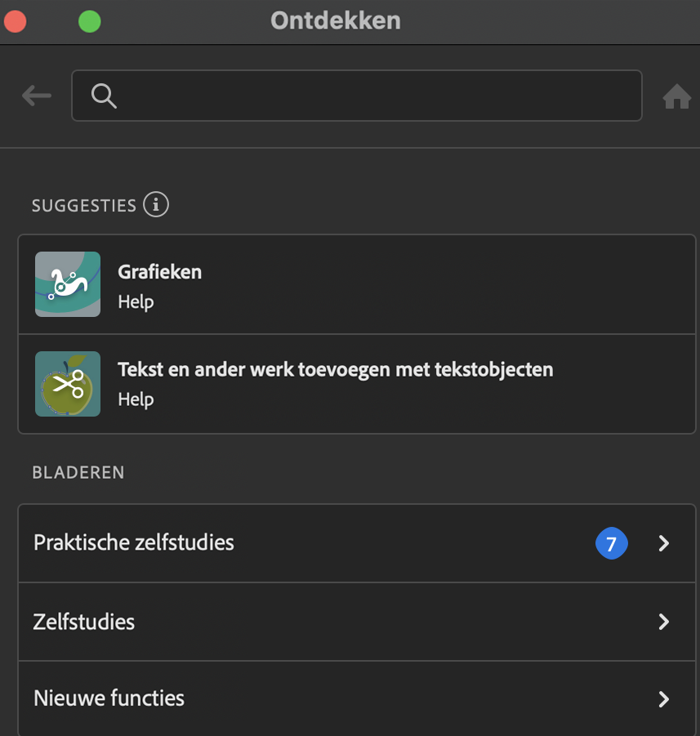Screen dimensions: 700x736
Task: Click the blue 7 badge
Action: pyautogui.click(x=611, y=543)
